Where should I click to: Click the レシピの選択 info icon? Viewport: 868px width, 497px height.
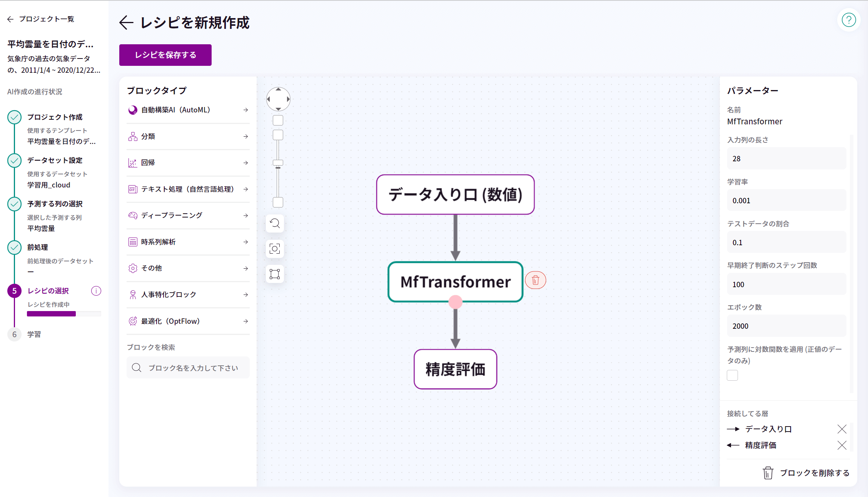point(96,291)
